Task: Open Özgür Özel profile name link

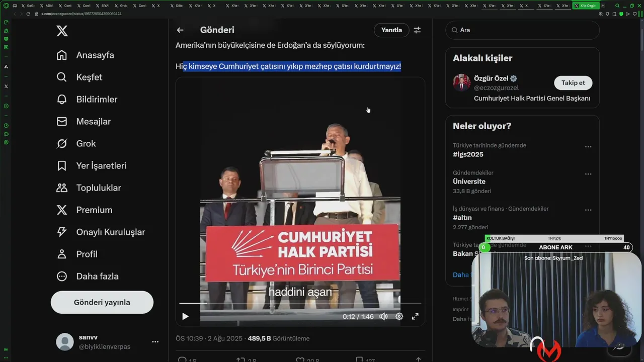Action: [x=491, y=78]
